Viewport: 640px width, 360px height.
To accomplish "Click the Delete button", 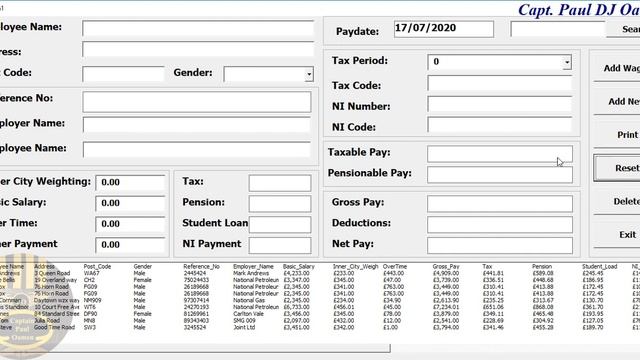I will (617, 201).
